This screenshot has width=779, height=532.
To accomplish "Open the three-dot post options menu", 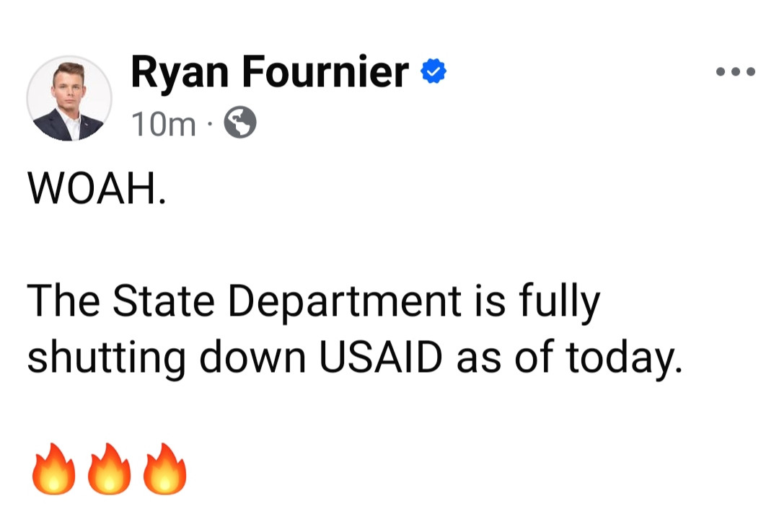I will 735,71.
